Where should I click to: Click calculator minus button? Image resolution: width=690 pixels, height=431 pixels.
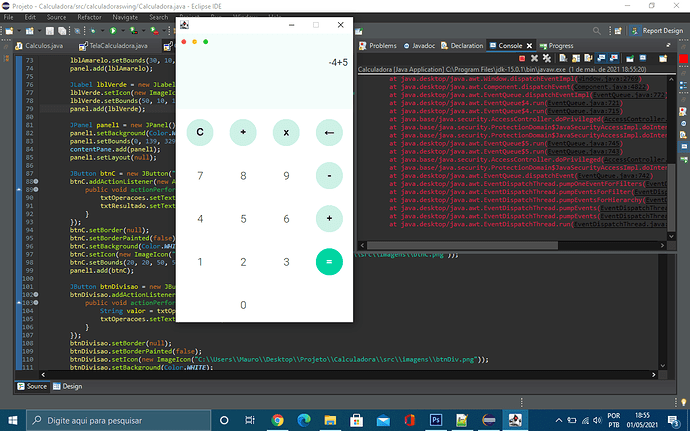329,176
